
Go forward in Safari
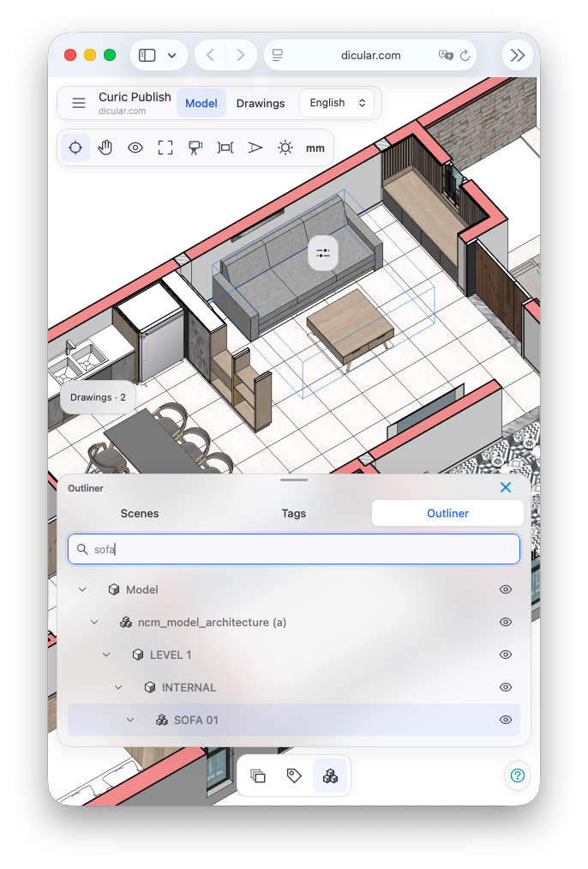tap(240, 56)
